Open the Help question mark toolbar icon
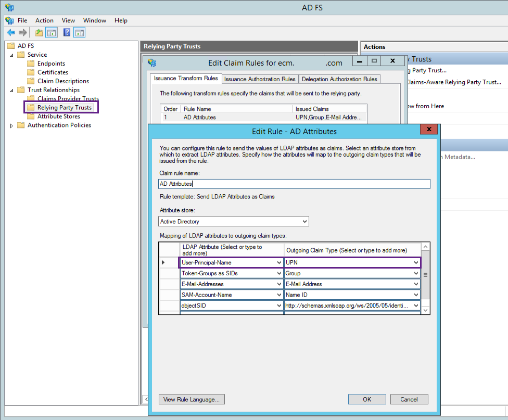Viewport: 508px width, 420px height. coord(67,32)
